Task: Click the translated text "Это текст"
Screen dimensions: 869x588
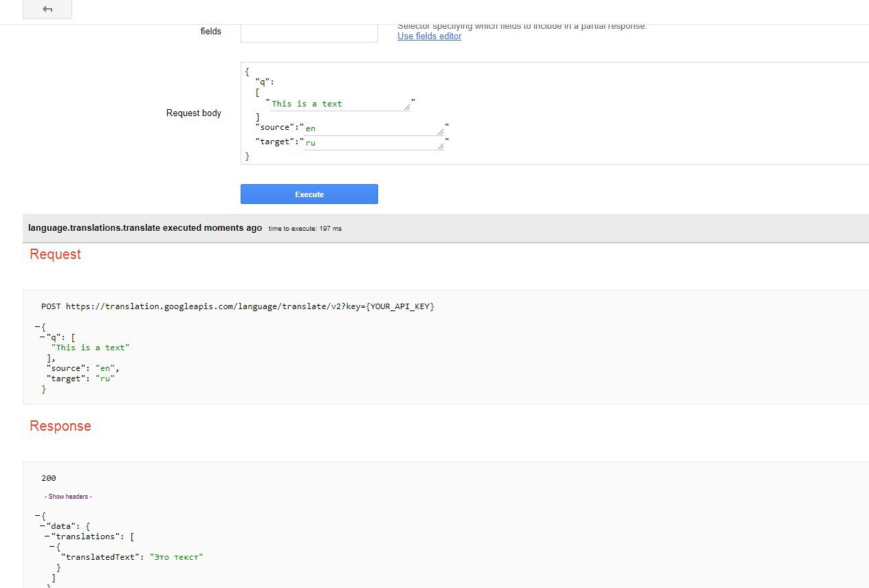Action: pos(177,557)
